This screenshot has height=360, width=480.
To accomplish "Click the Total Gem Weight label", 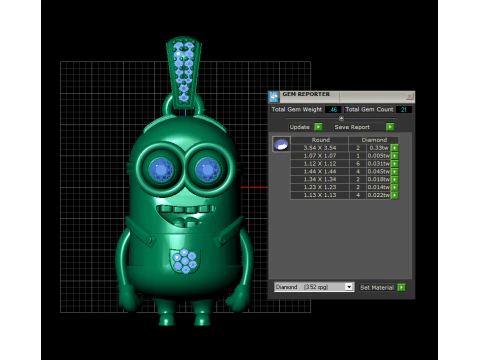I will pos(297,109).
